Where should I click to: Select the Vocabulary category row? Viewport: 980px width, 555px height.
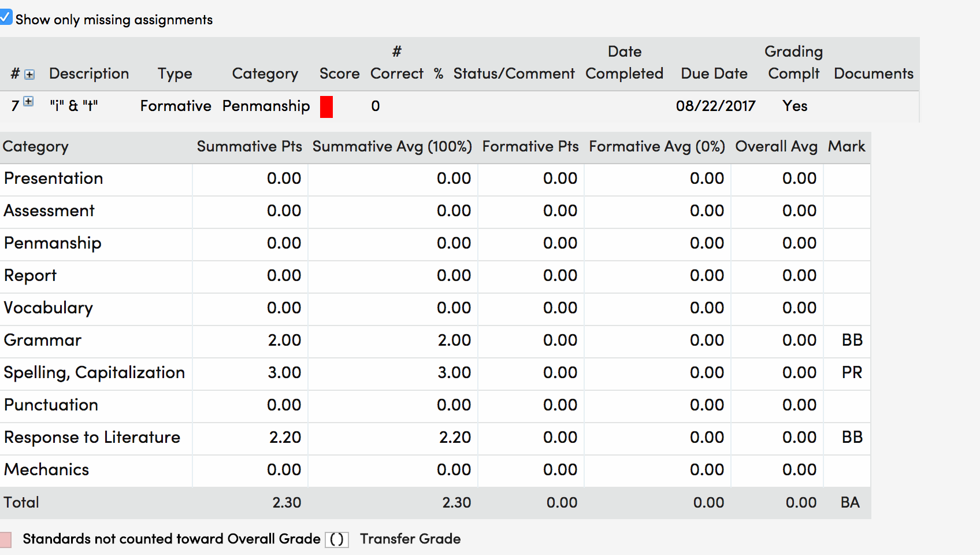coord(435,308)
